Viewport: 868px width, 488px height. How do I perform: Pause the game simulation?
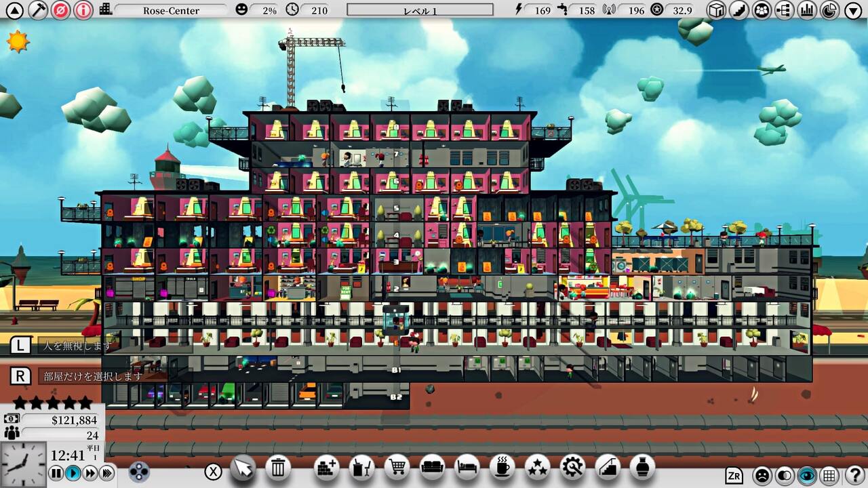(56, 473)
